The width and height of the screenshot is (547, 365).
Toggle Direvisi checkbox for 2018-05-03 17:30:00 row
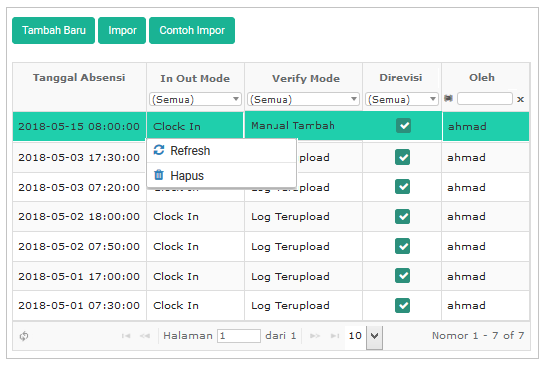pyautogui.click(x=403, y=157)
